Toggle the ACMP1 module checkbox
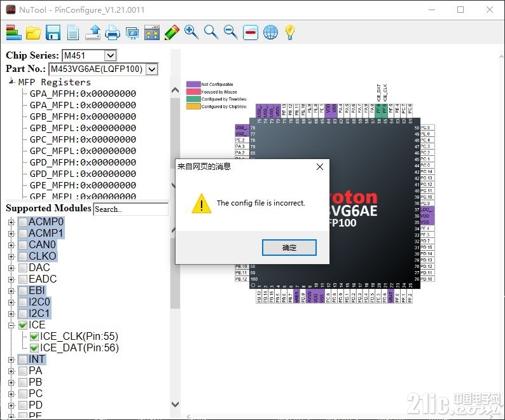 (x=23, y=234)
